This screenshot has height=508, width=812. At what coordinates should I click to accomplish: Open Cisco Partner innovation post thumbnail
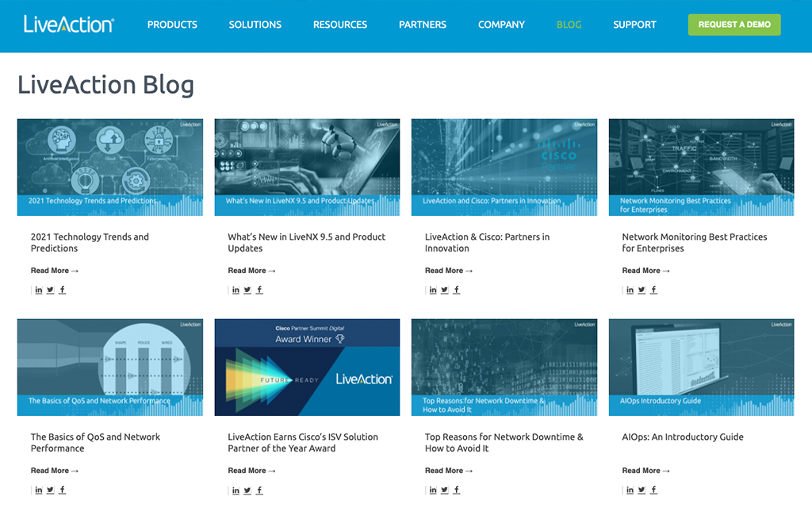pyautogui.click(x=504, y=167)
